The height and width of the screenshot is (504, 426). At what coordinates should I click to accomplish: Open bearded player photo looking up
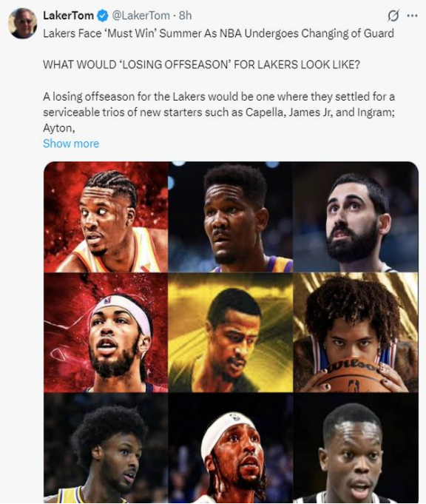pyautogui.click(x=356, y=217)
